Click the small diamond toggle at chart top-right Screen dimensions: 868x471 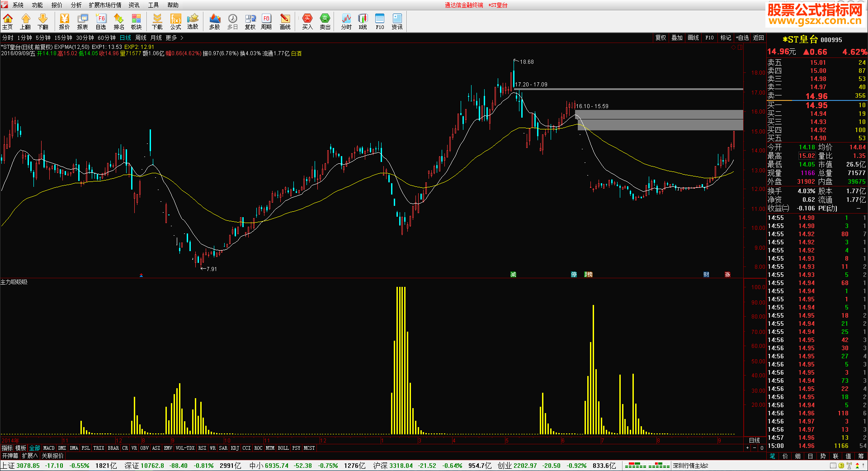(x=733, y=47)
